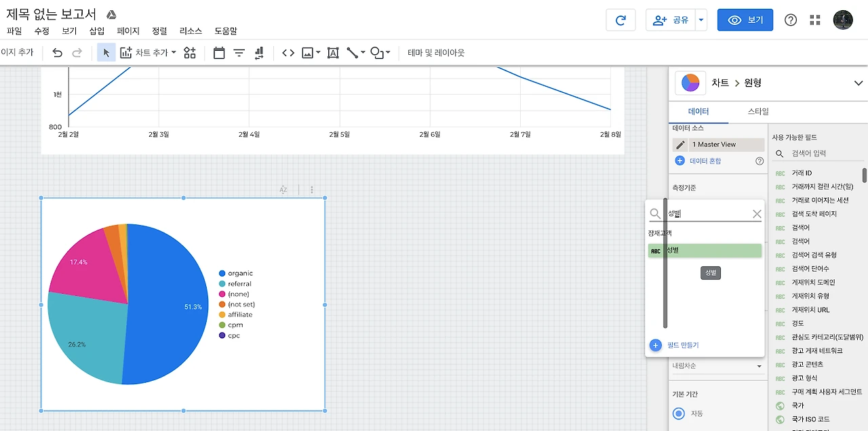Image resolution: width=868 pixels, height=431 pixels.
Task: Select the 검색 도착 페이지 field
Action: [x=814, y=214]
